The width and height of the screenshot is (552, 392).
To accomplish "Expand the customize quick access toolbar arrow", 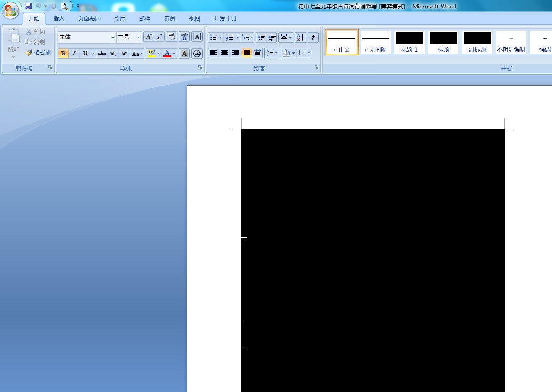I will [x=78, y=6].
